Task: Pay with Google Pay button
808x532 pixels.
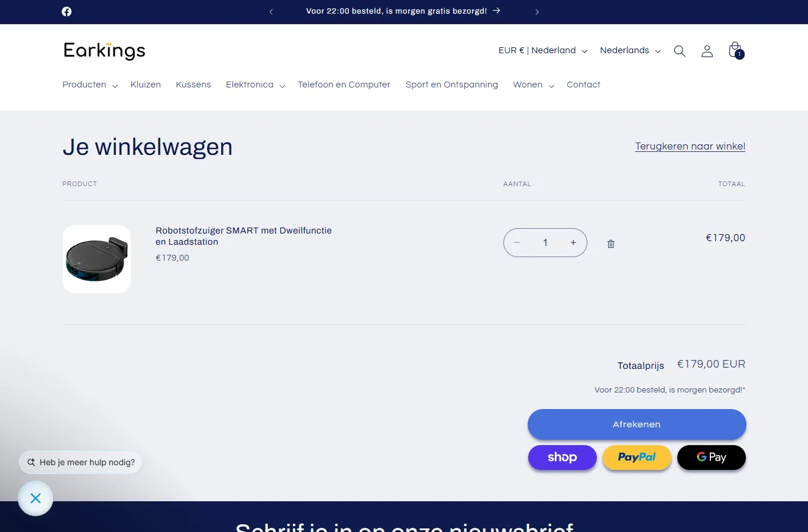Action: (712, 458)
